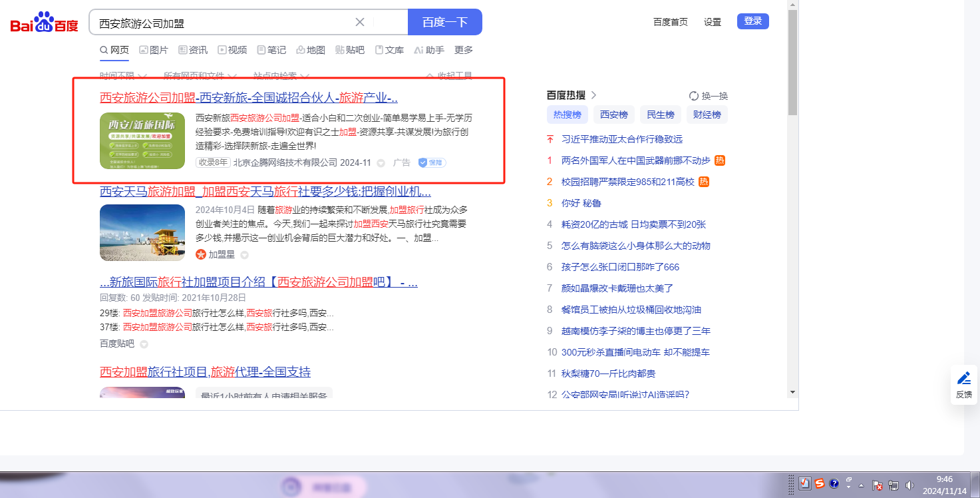Expand the 时间不限 time filter dropdown
Image resolution: width=980 pixels, height=498 pixels.
coord(122,76)
